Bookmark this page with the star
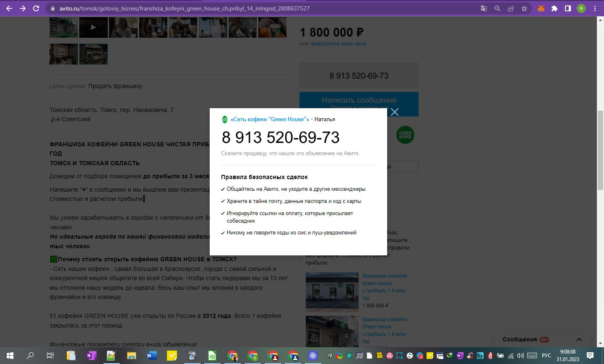 click(524, 8)
